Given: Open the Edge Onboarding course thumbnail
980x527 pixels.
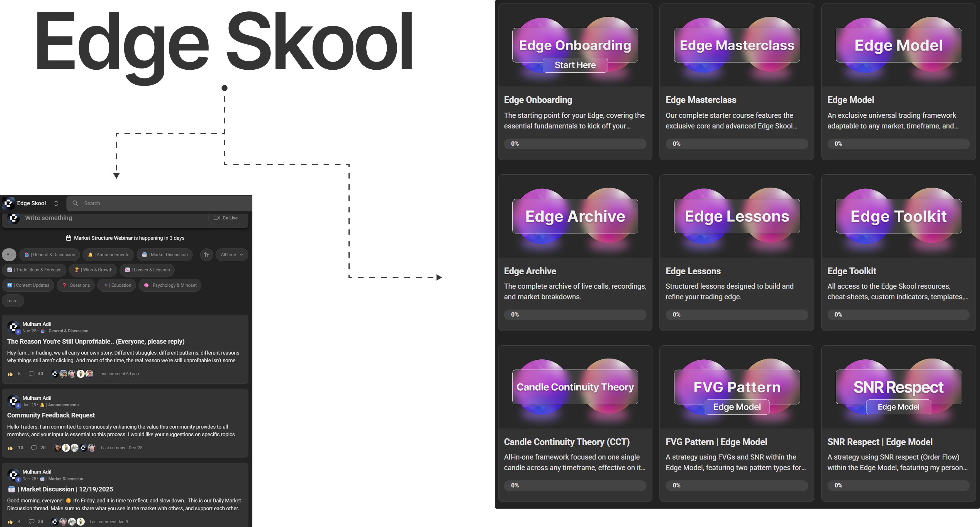Looking at the screenshot, I should (575, 45).
